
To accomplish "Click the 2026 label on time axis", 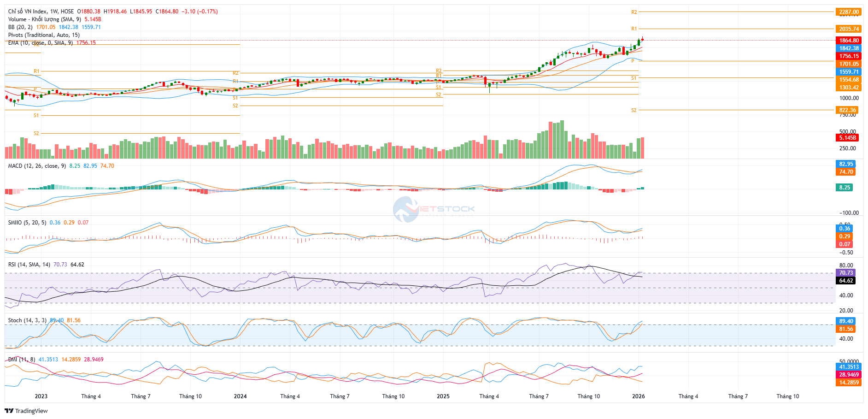I will pos(638,396).
